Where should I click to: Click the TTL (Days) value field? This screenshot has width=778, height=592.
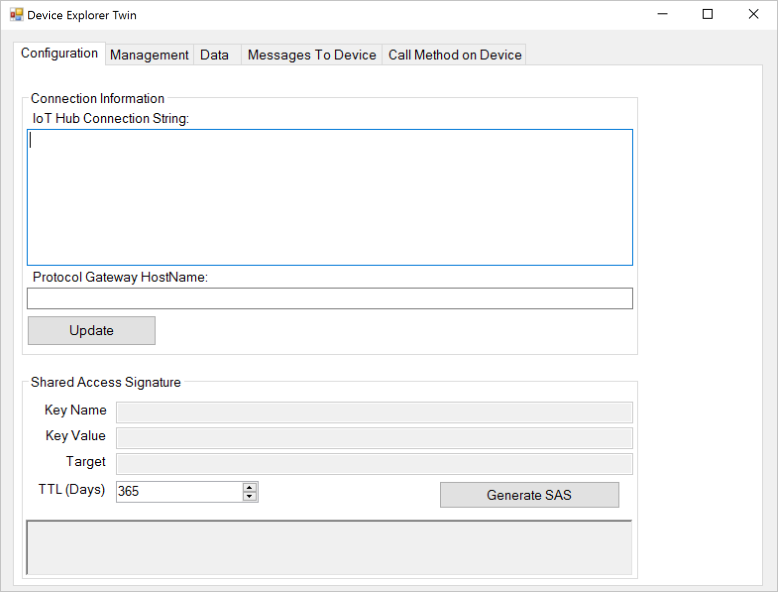click(x=180, y=491)
